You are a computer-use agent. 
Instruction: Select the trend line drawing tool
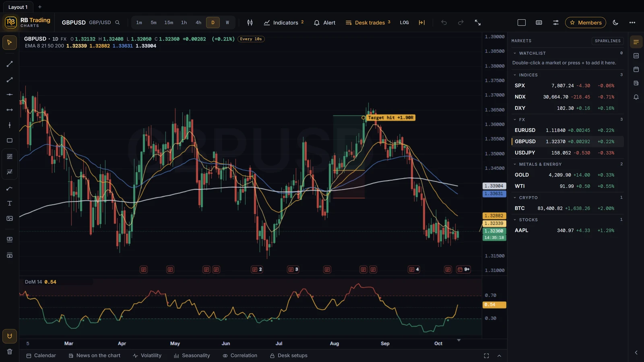(10, 64)
